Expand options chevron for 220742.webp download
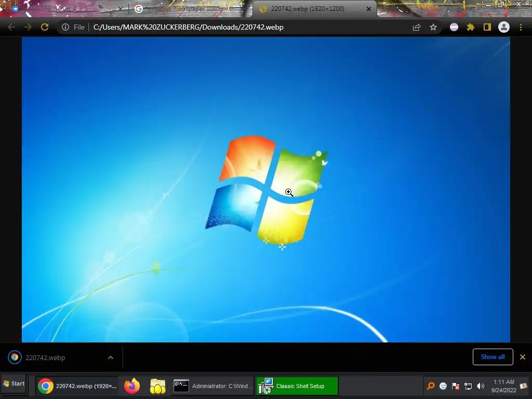Image resolution: width=532 pixels, height=399 pixels. tap(111, 357)
